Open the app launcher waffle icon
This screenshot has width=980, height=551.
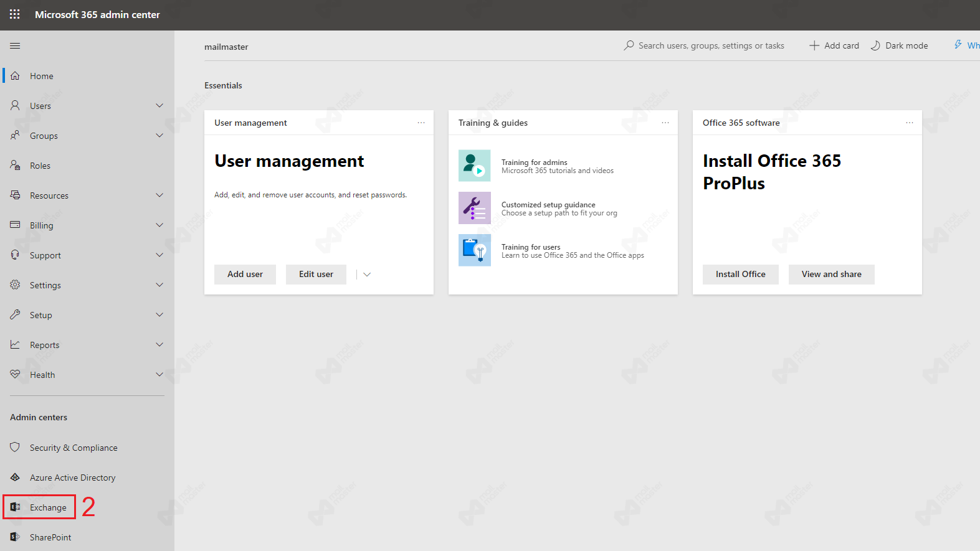15,14
